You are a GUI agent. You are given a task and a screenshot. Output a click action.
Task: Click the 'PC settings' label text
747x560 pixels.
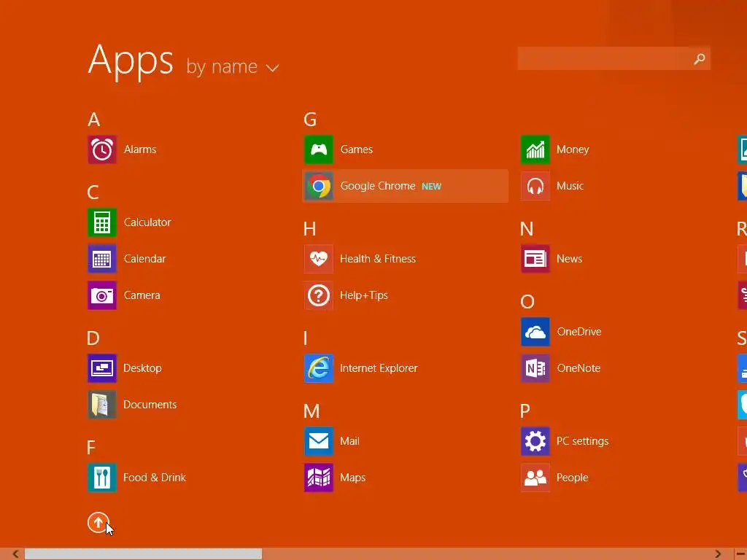click(583, 441)
